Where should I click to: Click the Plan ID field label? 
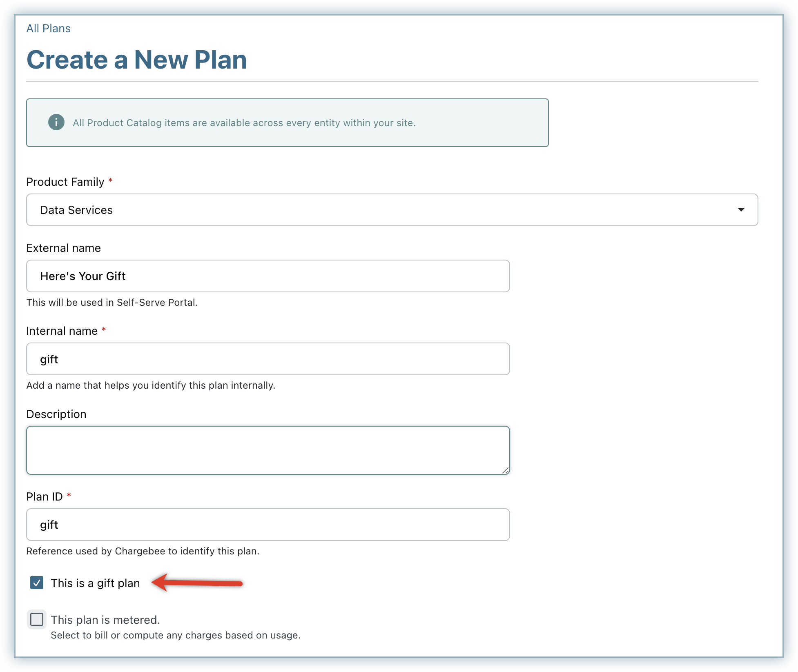[45, 497]
